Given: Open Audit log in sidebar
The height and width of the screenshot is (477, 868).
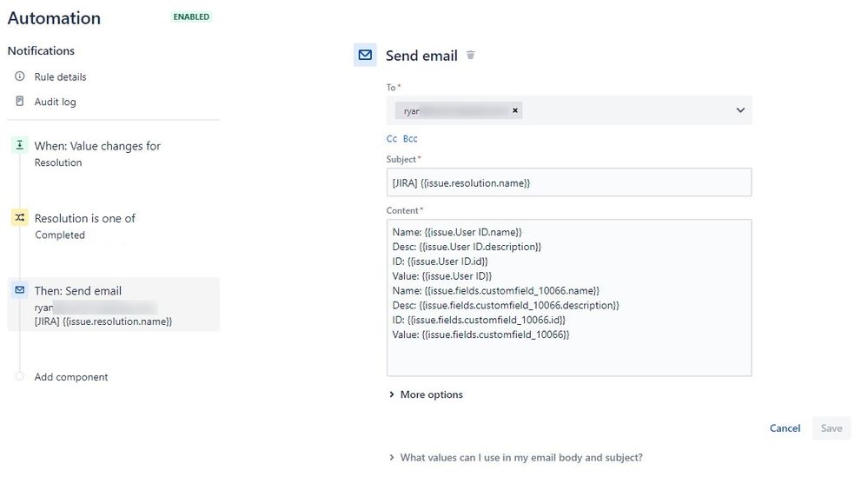Looking at the screenshot, I should point(56,102).
